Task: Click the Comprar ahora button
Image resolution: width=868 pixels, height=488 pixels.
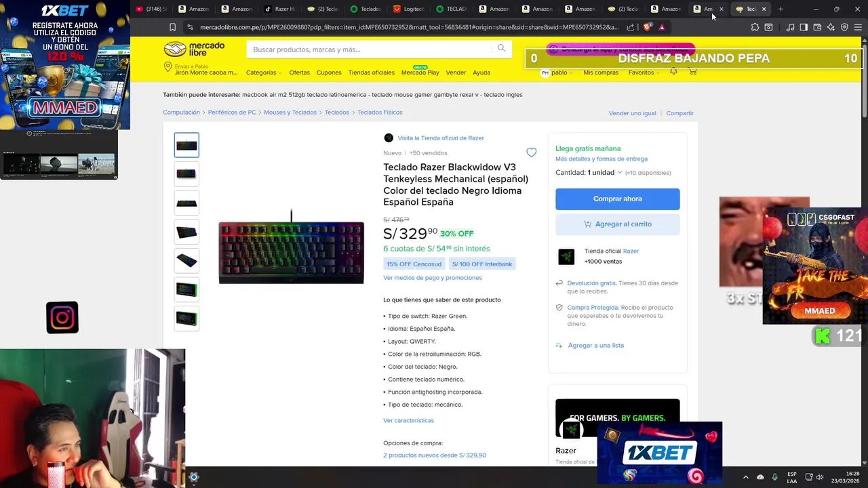Action: 617,199
